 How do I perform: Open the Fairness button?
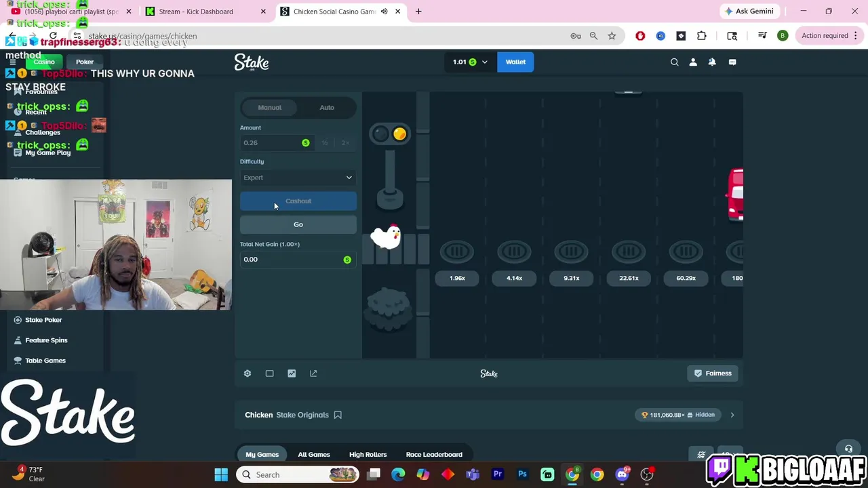[713, 373]
